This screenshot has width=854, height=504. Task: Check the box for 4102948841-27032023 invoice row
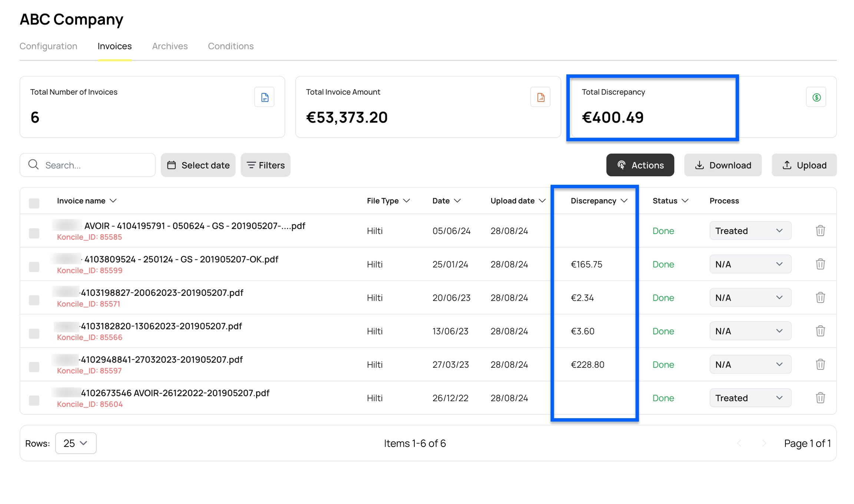[34, 367]
